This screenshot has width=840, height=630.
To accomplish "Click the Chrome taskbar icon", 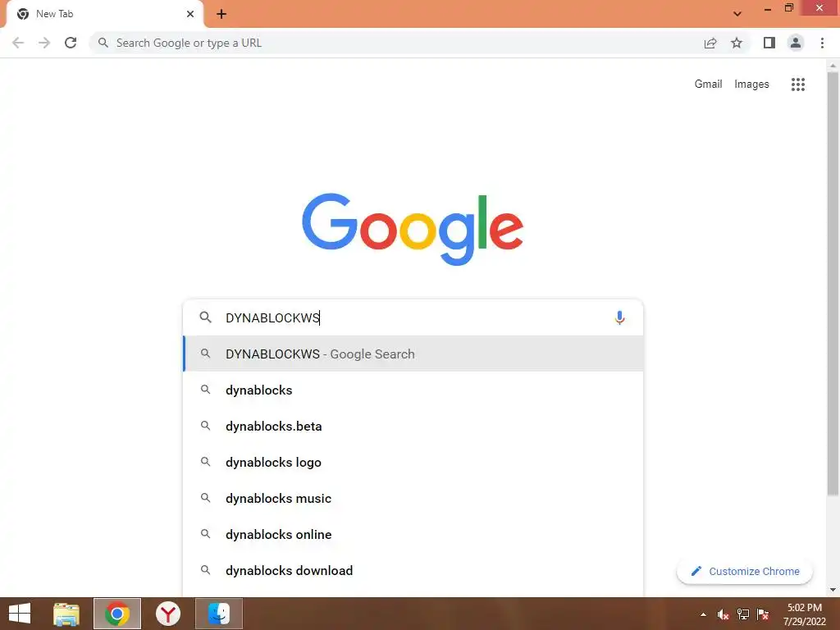I will point(117,614).
